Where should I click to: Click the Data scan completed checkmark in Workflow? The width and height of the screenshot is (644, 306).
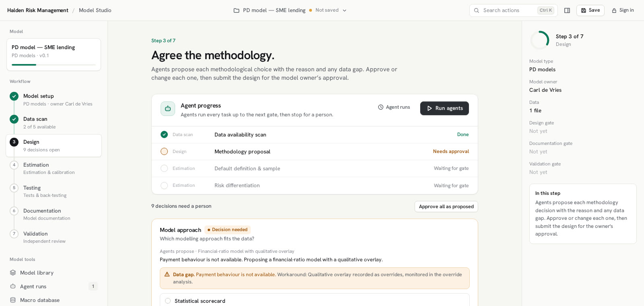[x=14, y=119]
